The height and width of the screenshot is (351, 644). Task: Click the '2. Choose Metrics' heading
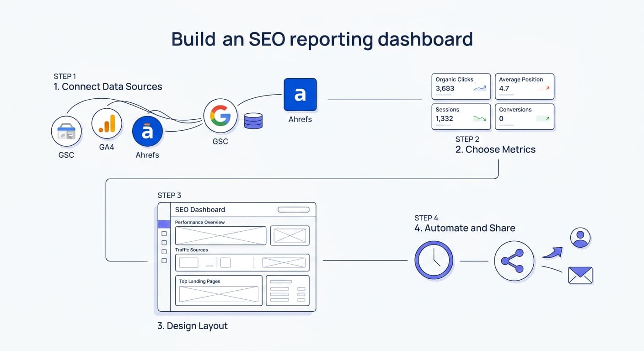click(x=495, y=149)
